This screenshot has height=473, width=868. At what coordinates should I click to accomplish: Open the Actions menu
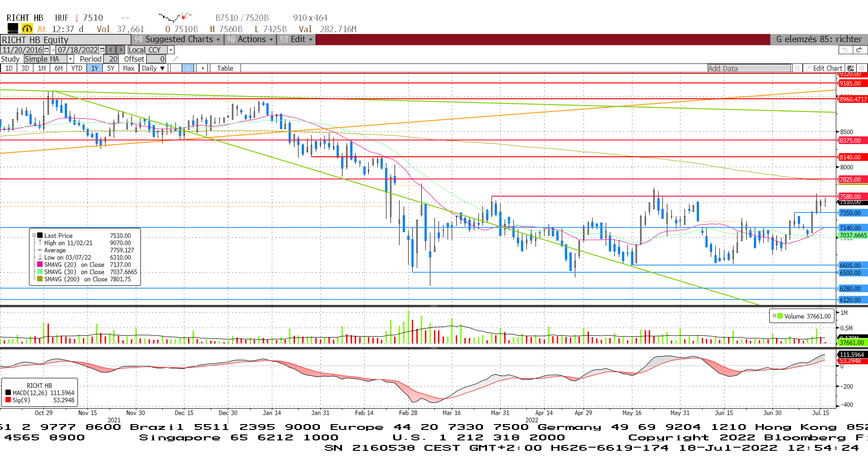[251, 39]
